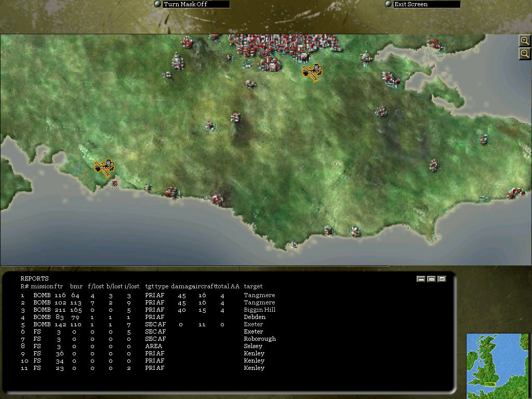The width and height of the screenshot is (532, 399).
Task: Click the round bullet beside Turn Mask Off
Action: (157, 4)
